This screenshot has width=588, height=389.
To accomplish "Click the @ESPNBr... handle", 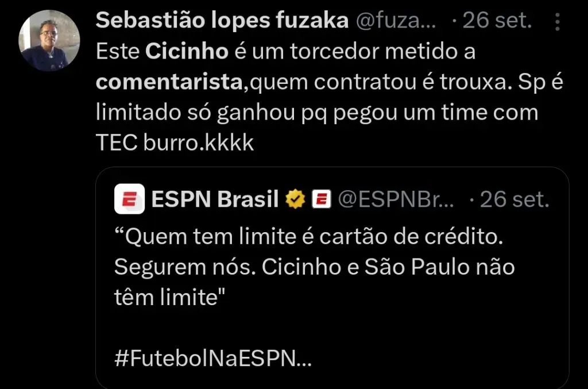I will click(x=395, y=199).
